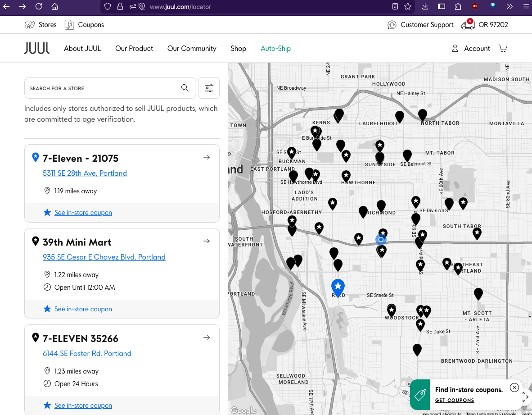Open About JUUL menu
Viewport: 532px width, 415px height.
point(82,48)
